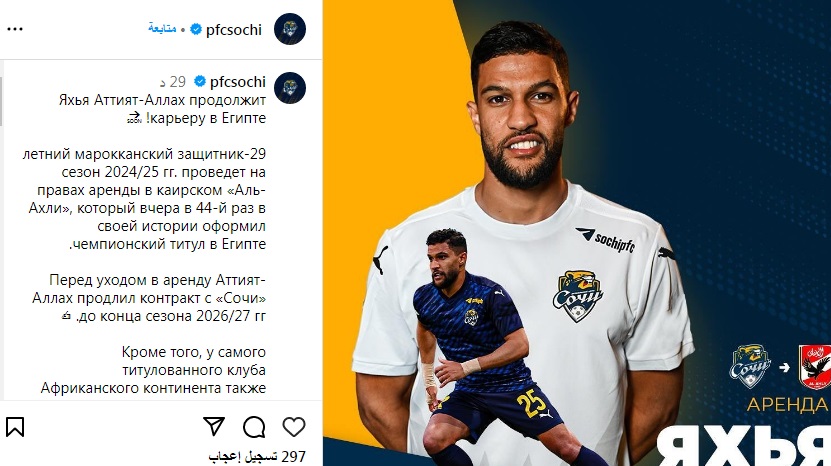This screenshot has height=466, width=831.
Task: Open comments via speech bubble icon
Action: (254, 427)
